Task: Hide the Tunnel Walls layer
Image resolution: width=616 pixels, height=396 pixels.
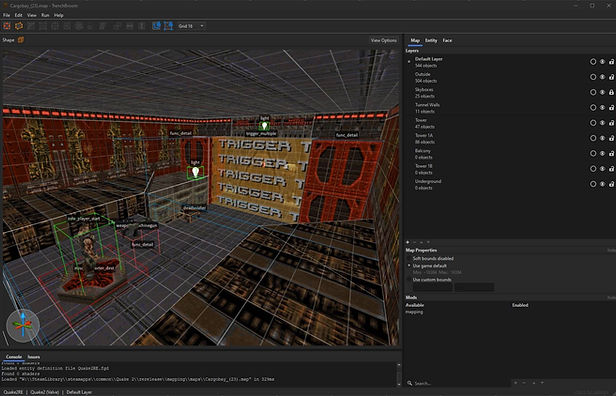Action: pos(602,108)
